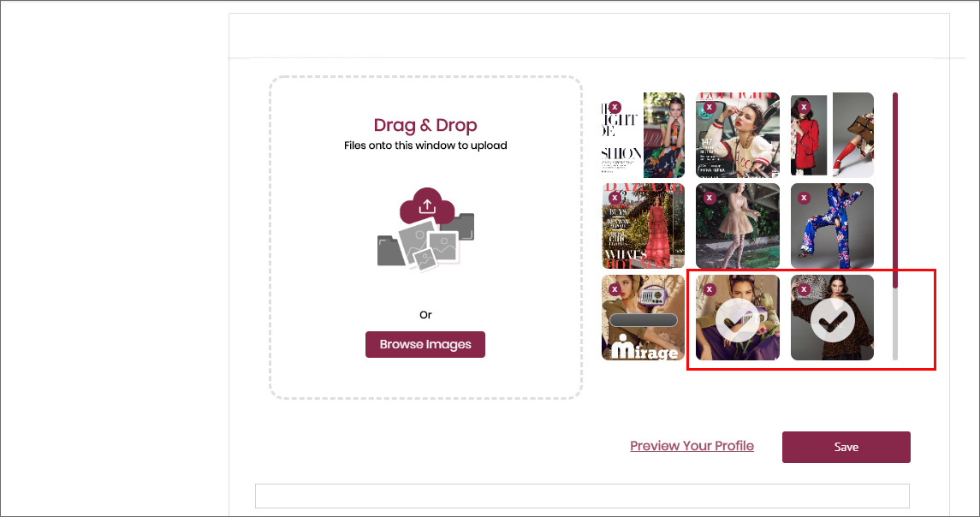The width and height of the screenshot is (980, 517).
Task: Delete the Bazaar red dress cover
Action: click(x=615, y=198)
